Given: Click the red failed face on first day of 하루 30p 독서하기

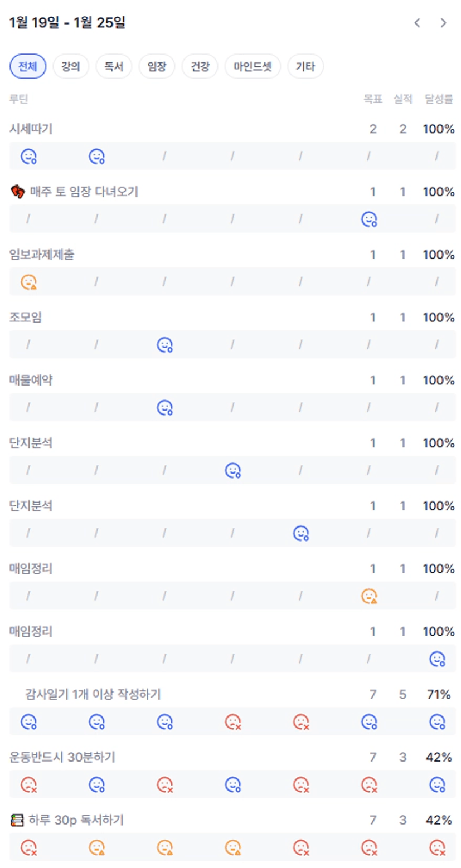Looking at the screenshot, I should pos(28,848).
